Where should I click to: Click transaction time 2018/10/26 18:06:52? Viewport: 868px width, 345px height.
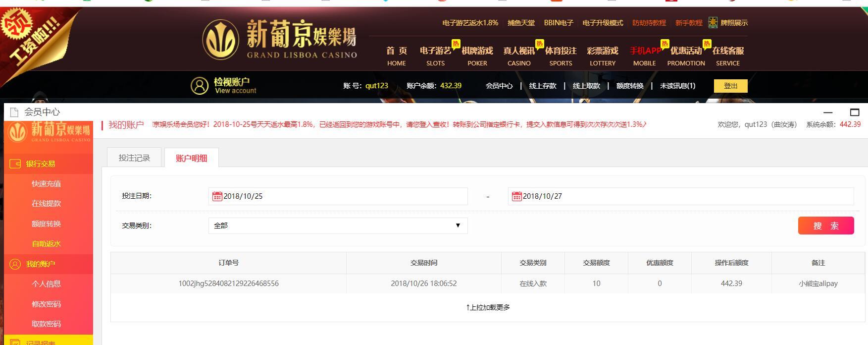(424, 284)
